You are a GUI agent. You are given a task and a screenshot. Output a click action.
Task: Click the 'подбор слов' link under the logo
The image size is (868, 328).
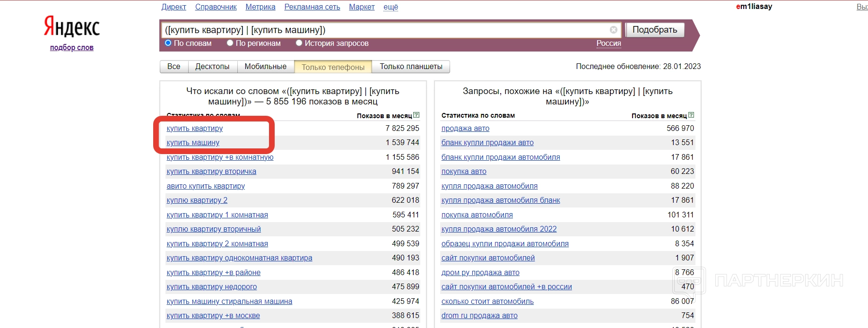pos(72,47)
